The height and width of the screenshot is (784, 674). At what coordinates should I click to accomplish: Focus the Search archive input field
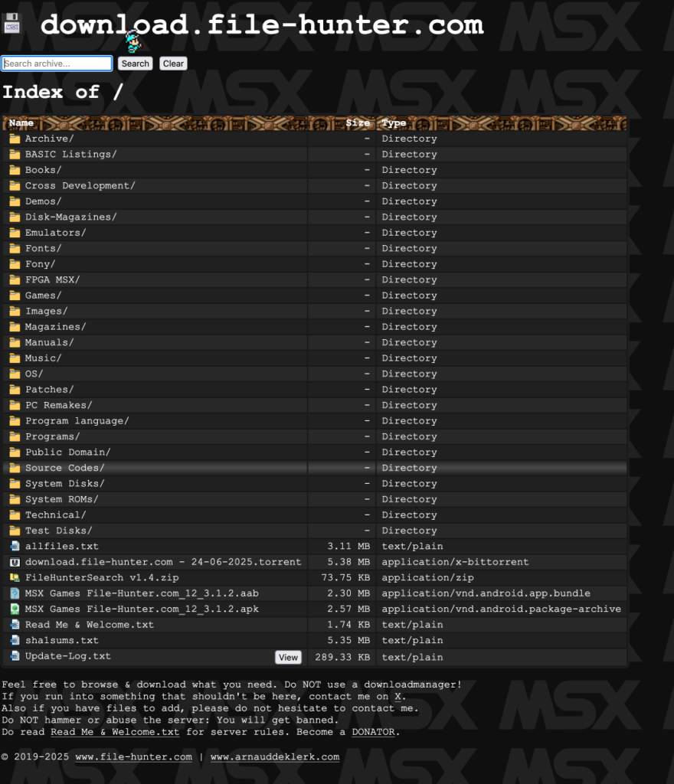pos(57,64)
